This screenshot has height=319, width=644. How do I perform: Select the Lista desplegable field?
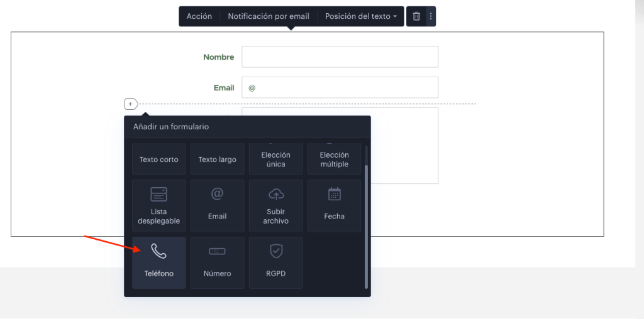[159, 205]
